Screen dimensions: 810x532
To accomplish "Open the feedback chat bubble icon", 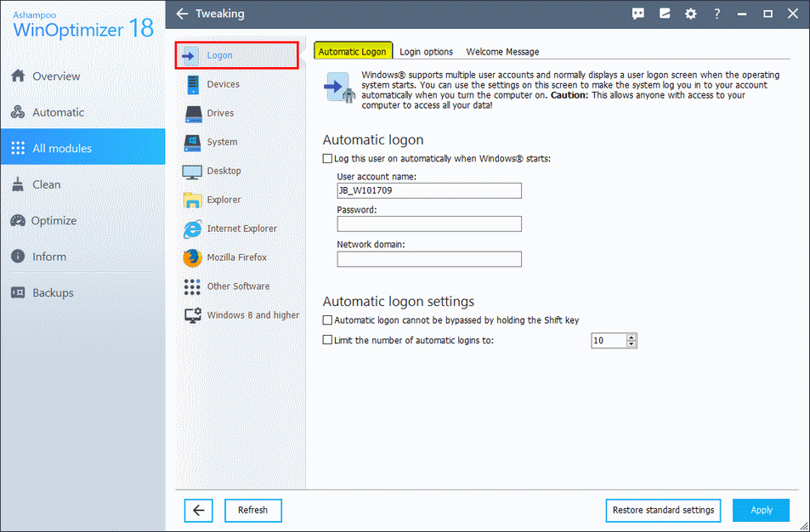I will click(638, 14).
